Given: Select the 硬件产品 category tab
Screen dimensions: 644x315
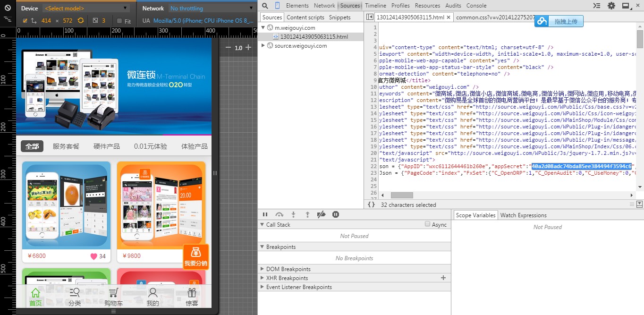Looking at the screenshot, I should point(107,146).
